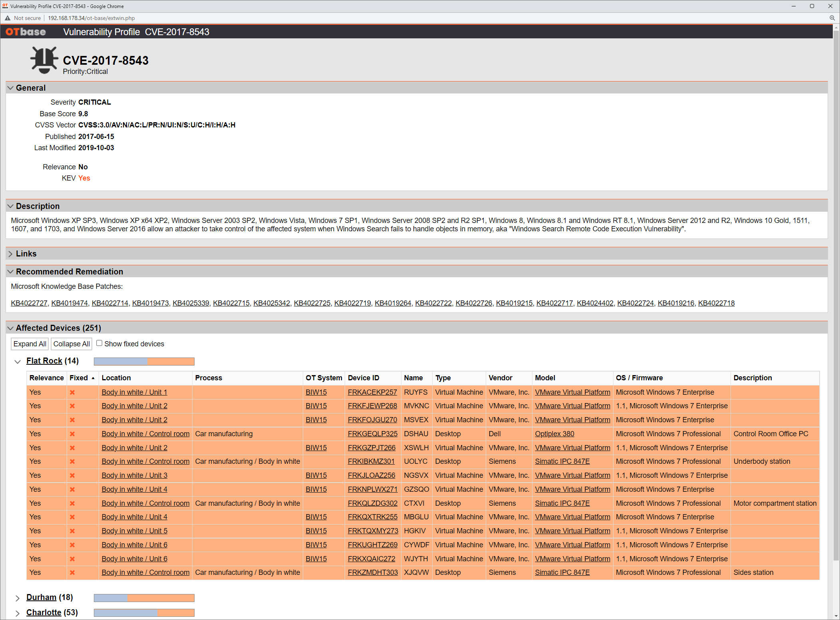840x620 pixels.
Task: Open Body in white / Unit 3 location
Action: [134, 475]
